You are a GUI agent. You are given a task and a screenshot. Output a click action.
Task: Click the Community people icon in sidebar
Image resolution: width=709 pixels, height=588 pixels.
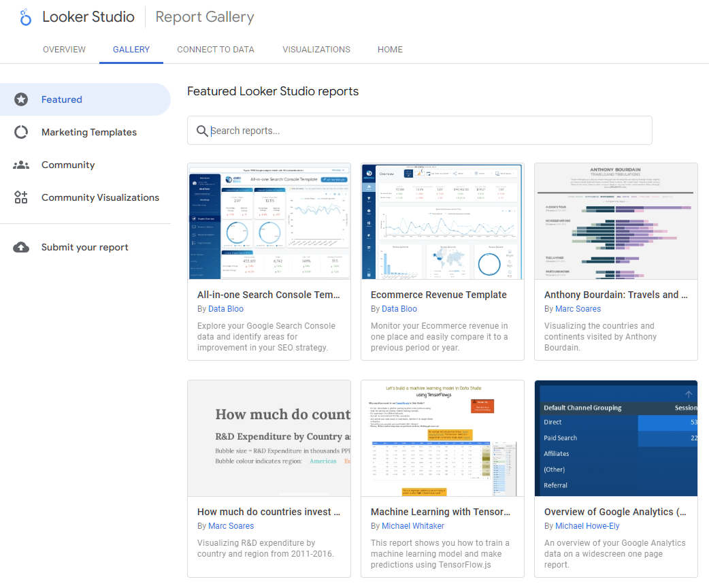click(x=21, y=165)
